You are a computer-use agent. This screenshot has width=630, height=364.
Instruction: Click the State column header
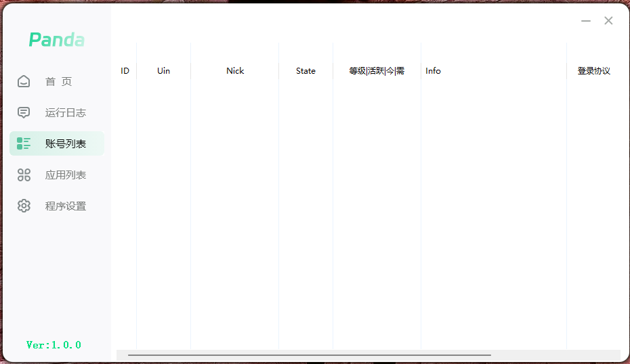point(306,71)
